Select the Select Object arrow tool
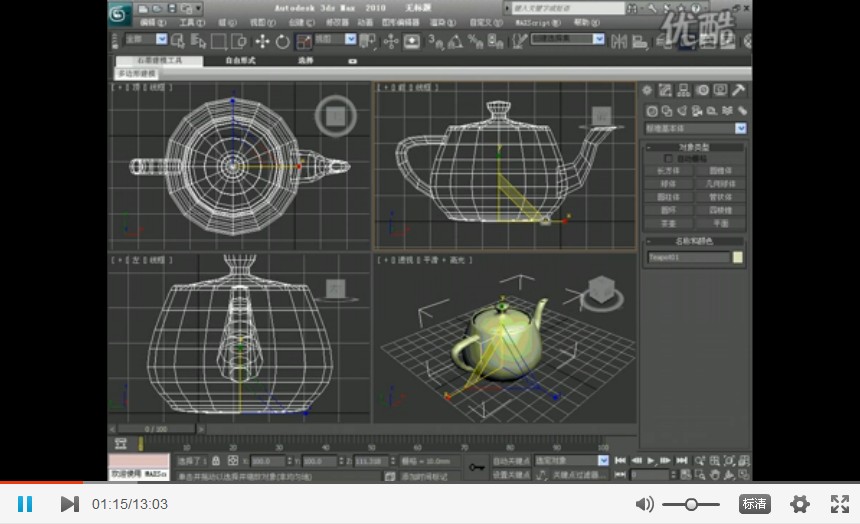The image size is (860, 524). (178, 41)
